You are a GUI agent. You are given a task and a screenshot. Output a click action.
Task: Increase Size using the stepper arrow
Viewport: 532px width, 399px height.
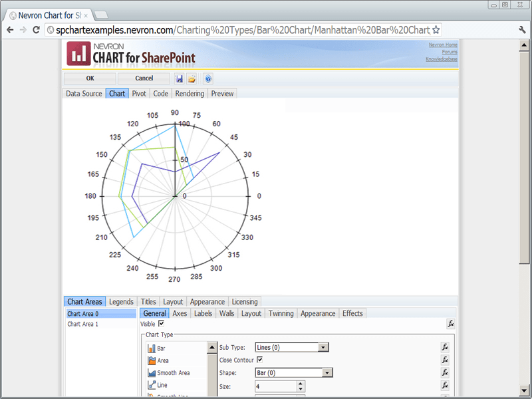[299, 383]
